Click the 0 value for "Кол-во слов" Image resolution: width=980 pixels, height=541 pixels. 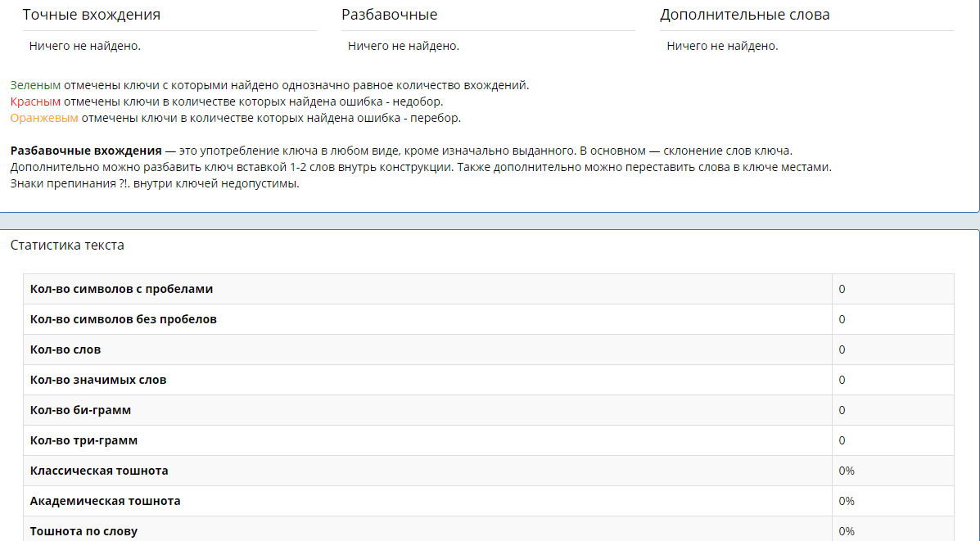coord(842,349)
